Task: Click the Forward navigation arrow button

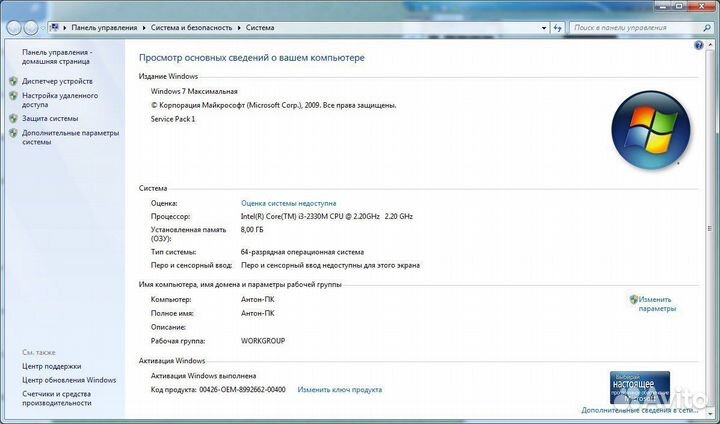Action: click(x=31, y=28)
